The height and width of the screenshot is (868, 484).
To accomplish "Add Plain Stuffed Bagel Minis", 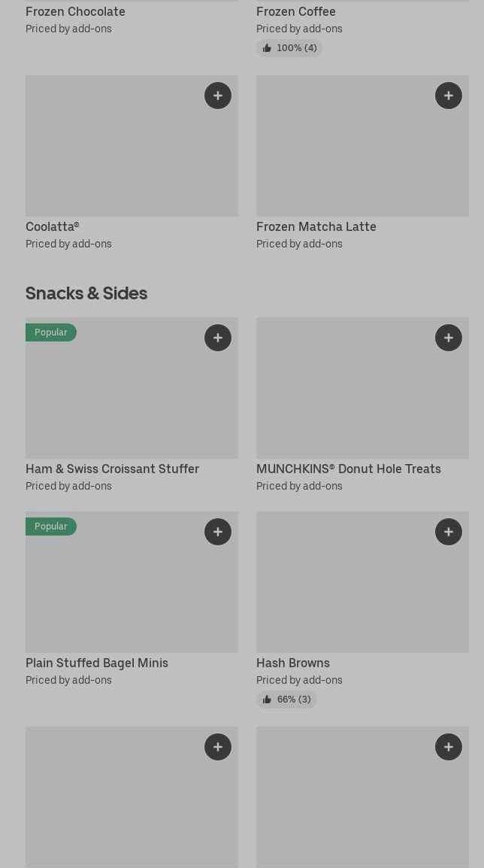I will pyautogui.click(x=218, y=532).
